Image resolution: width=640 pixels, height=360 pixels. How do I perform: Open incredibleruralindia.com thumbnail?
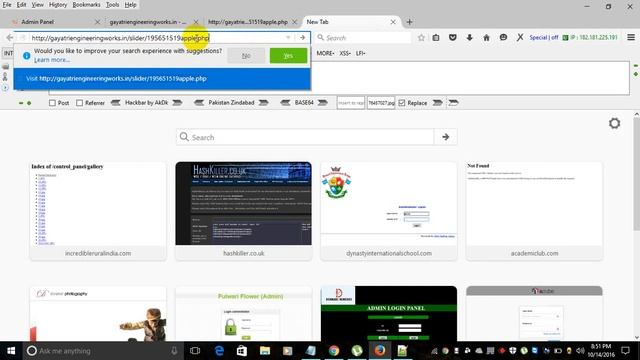pyautogui.click(x=98, y=211)
